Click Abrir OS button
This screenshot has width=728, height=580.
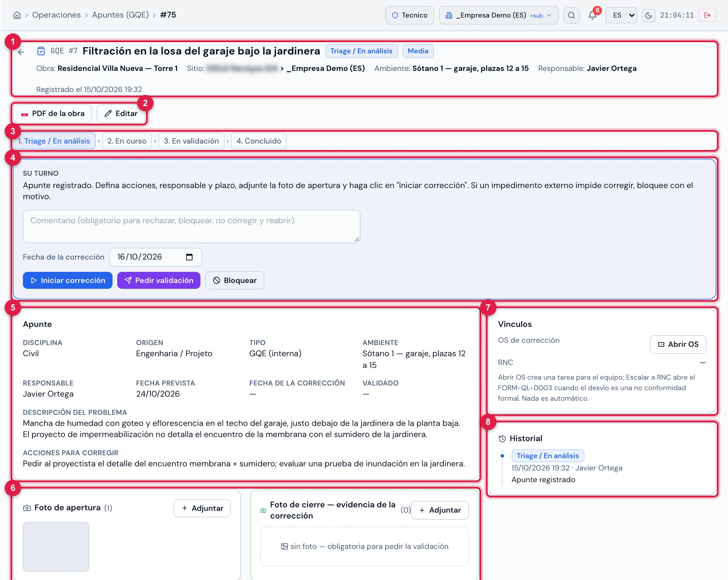678,344
